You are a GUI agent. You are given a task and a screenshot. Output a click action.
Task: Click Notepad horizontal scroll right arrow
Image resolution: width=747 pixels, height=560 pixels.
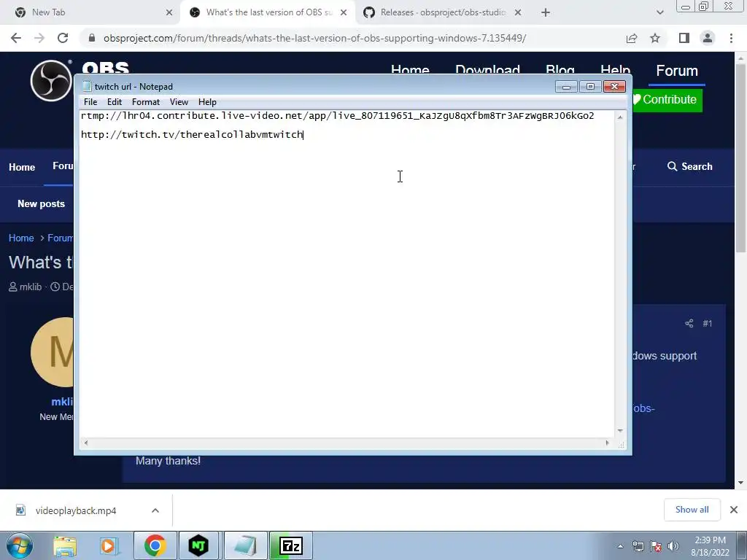[608, 443]
